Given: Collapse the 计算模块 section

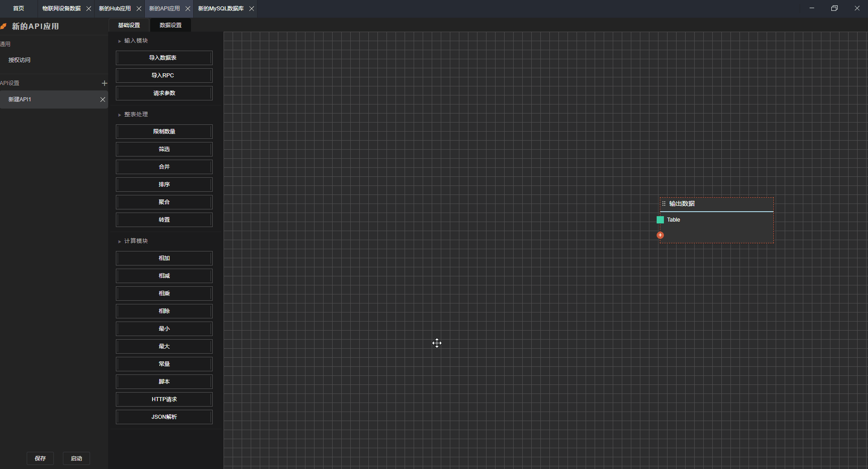Looking at the screenshot, I should [x=119, y=242].
